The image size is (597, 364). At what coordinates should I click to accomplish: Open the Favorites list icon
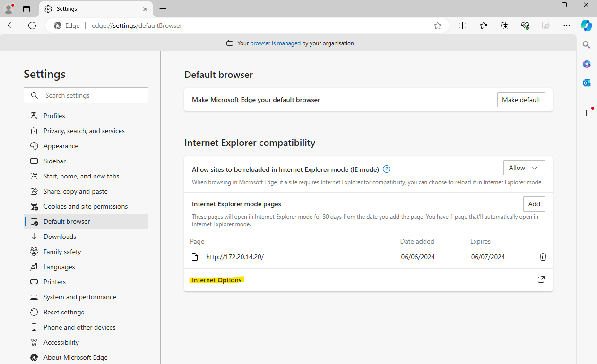[x=484, y=25]
